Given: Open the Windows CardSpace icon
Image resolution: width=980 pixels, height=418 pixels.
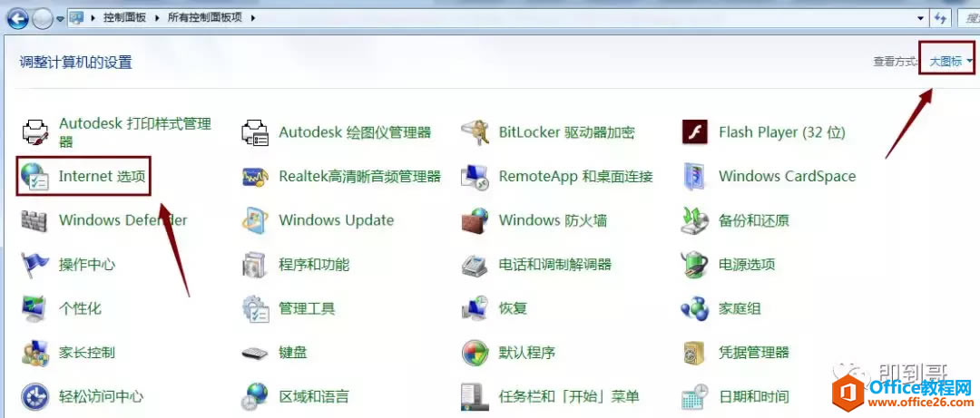Looking at the screenshot, I should [695, 177].
